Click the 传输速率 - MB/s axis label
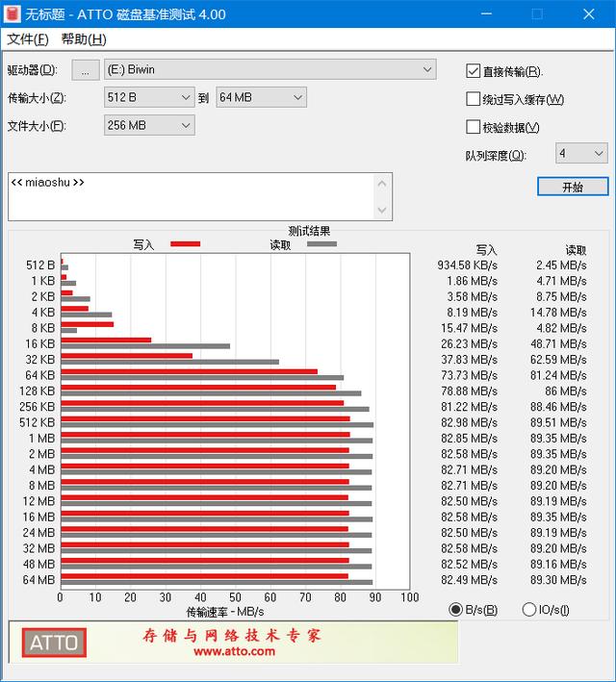This screenshot has height=682, width=616. tap(225, 612)
